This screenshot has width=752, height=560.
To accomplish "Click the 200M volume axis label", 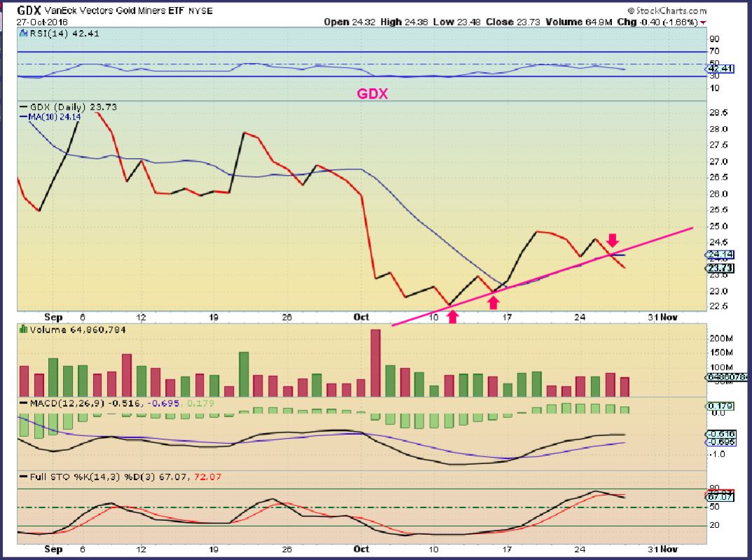I will click(720, 339).
